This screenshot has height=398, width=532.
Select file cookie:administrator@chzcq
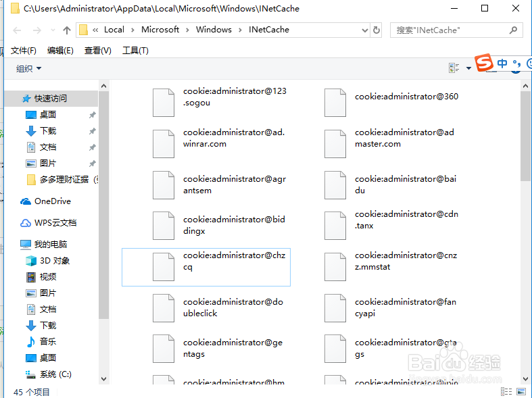[206, 267]
